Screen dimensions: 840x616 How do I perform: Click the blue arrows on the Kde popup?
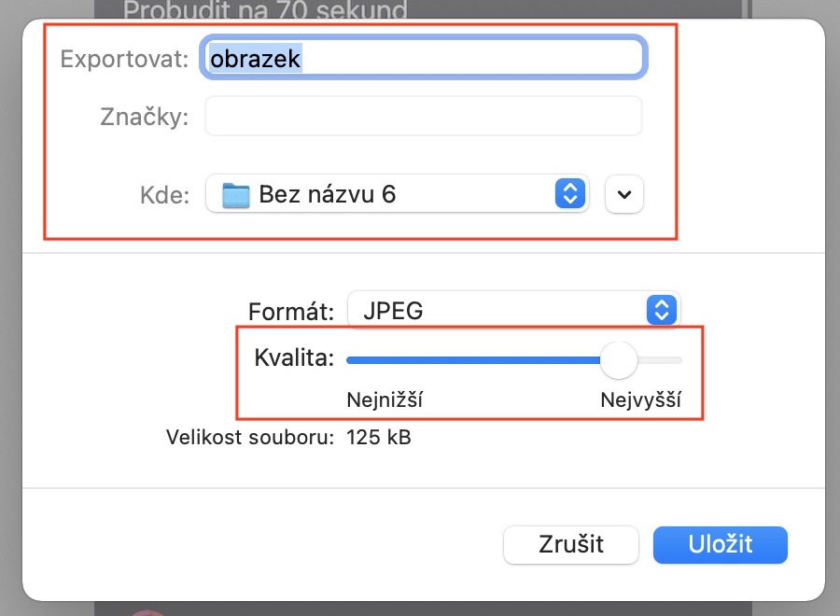(x=569, y=194)
